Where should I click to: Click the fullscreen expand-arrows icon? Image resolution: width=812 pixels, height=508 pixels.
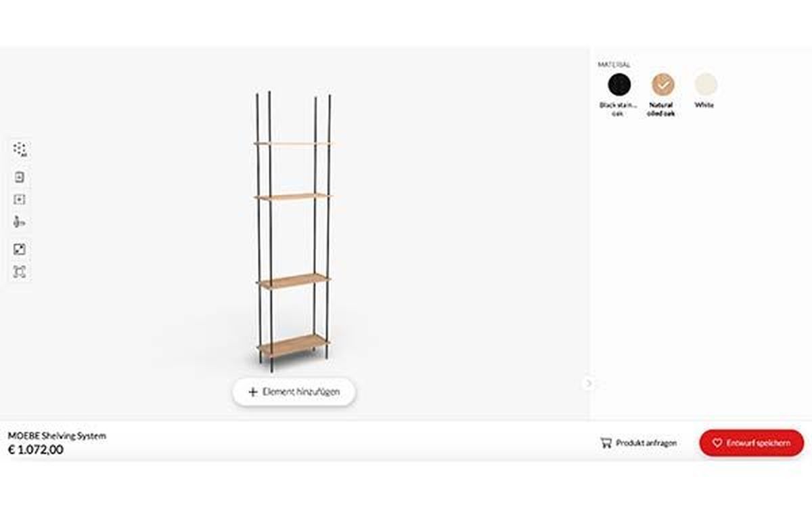pyautogui.click(x=20, y=249)
